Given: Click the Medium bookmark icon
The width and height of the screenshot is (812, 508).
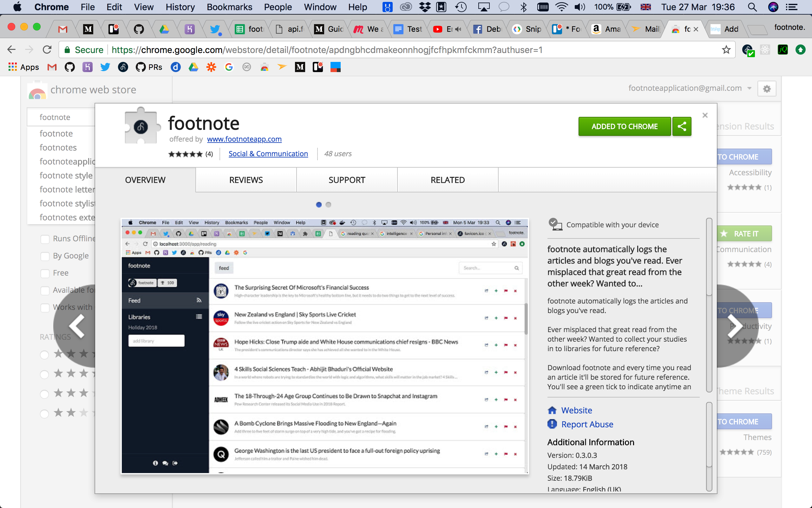Looking at the screenshot, I should [300, 67].
